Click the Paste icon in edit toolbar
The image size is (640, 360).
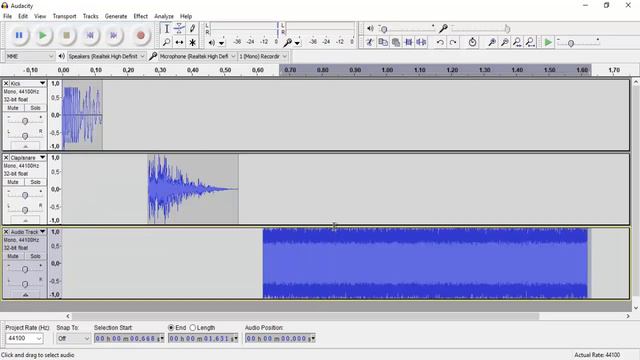tap(396, 42)
